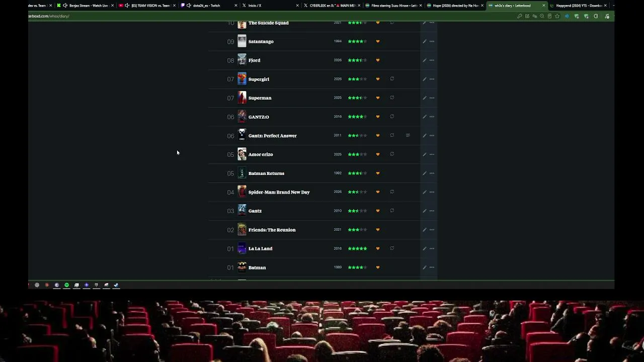Open the three-dot menu for Gantz: Perfect Answer

432,135
